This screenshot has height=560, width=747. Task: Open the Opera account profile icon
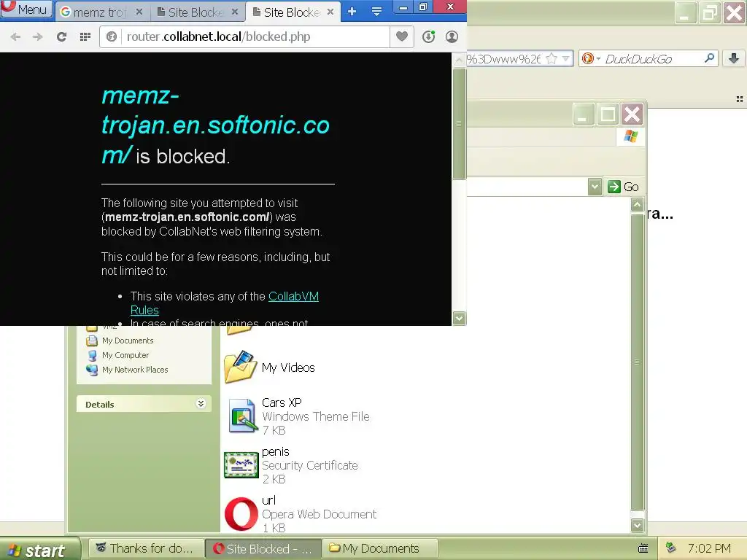pyautogui.click(x=452, y=36)
